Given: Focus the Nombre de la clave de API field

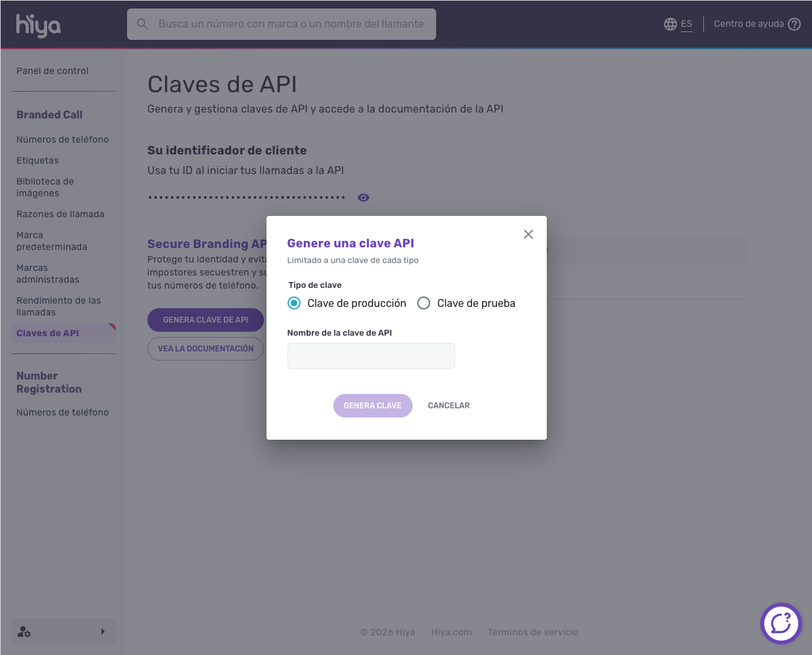Looking at the screenshot, I should [x=371, y=356].
